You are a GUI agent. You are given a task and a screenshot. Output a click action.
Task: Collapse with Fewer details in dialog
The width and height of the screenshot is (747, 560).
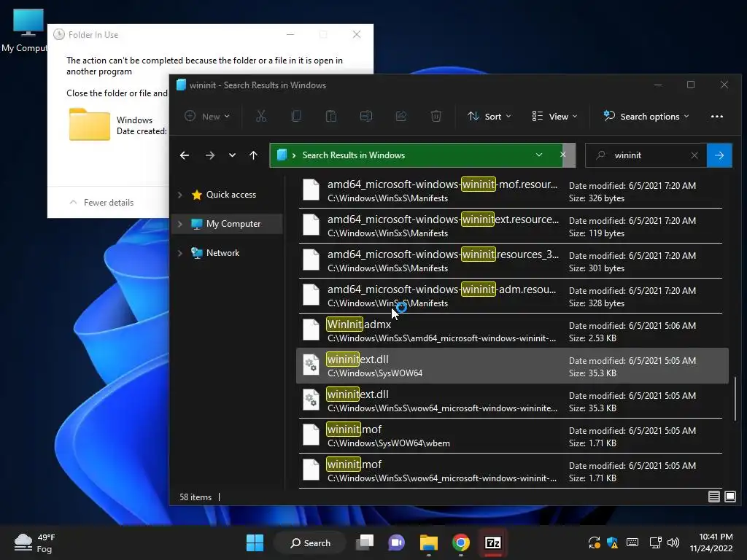tap(101, 203)
